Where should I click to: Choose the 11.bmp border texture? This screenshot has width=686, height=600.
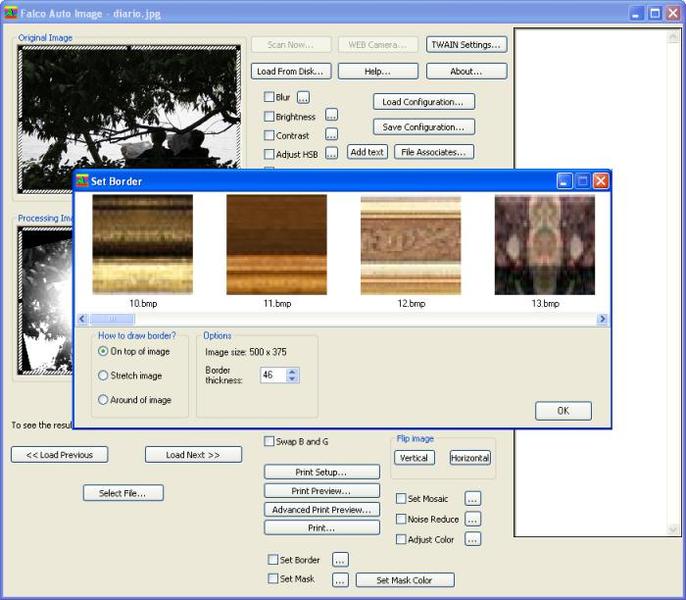(276, 245)
